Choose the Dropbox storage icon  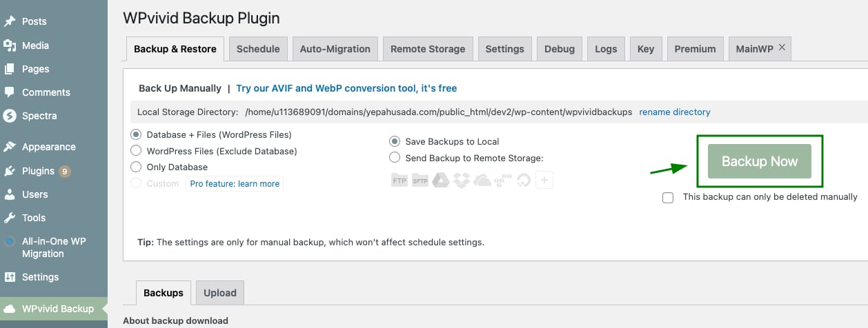click(462, 181)
